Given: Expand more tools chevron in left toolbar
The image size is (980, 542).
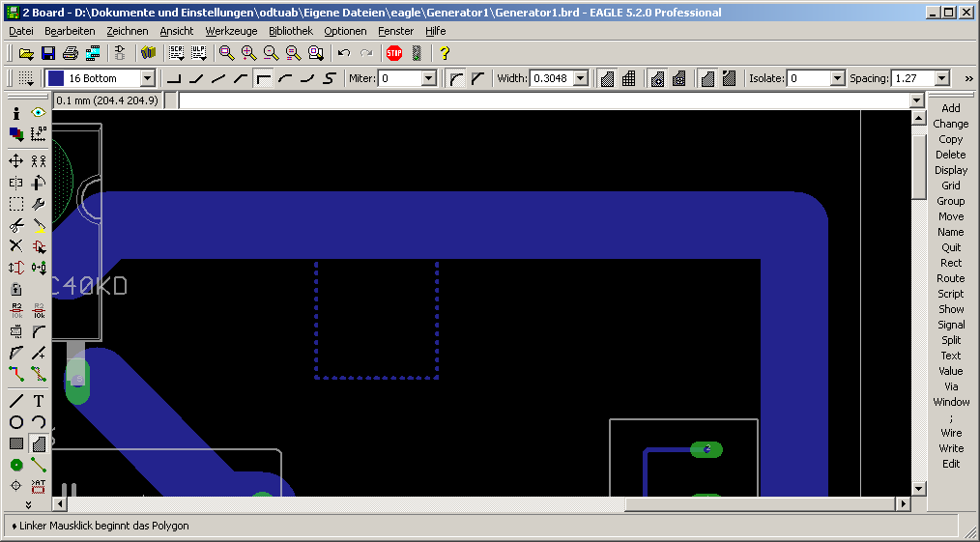Looking at the screenshot, I should pos(28,504).
